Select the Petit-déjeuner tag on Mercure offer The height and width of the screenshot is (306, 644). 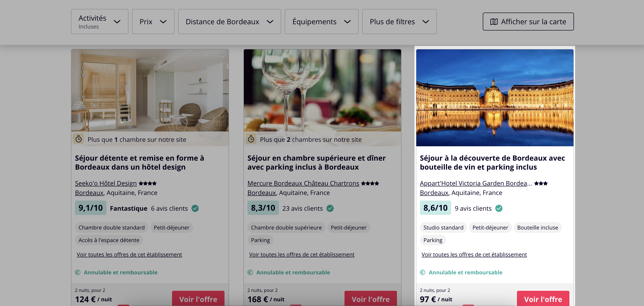point(348,227)
